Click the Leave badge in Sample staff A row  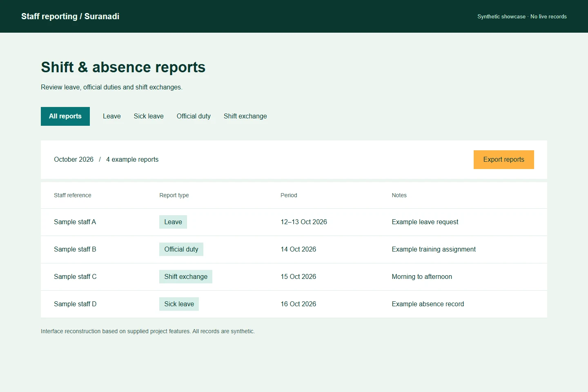(173, 222)
